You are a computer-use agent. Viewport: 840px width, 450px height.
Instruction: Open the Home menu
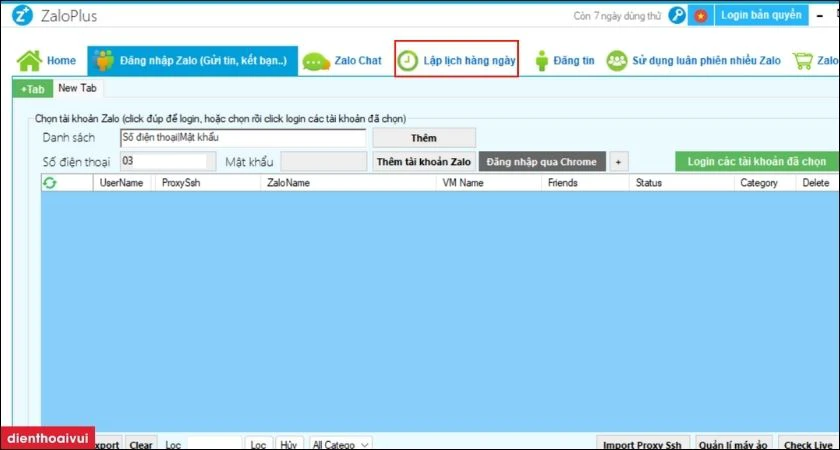coord(47,61)
